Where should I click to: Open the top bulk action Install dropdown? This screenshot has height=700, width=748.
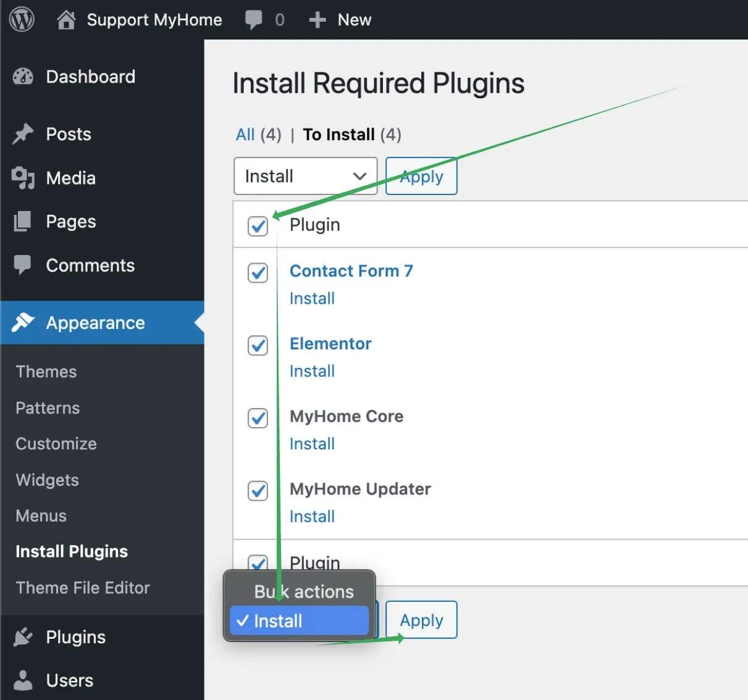point(306,176)
